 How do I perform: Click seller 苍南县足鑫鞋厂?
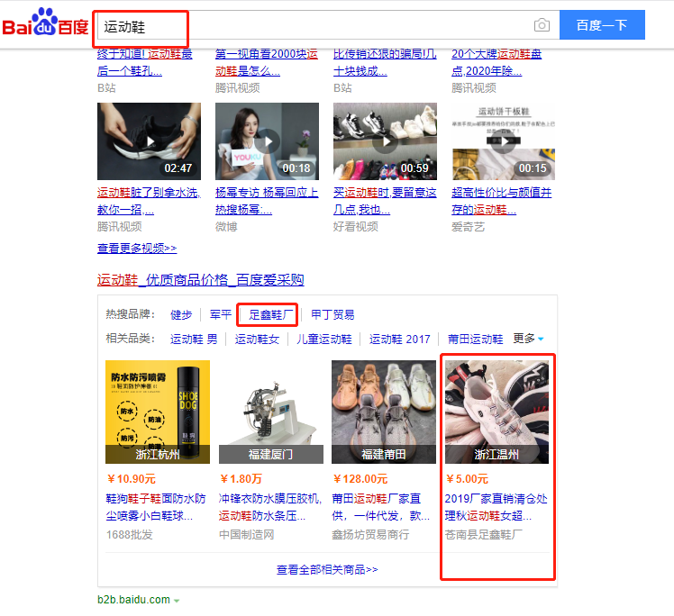(484, 535)
